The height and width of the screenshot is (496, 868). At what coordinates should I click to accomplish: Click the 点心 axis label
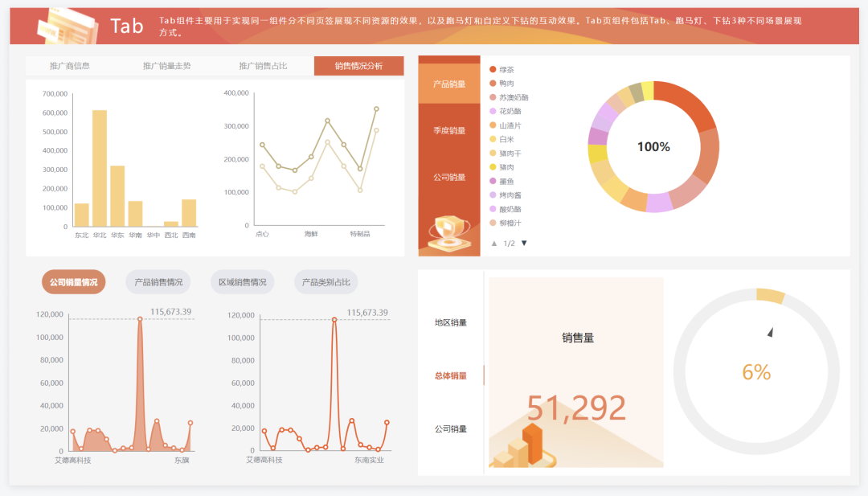(262, 234)
